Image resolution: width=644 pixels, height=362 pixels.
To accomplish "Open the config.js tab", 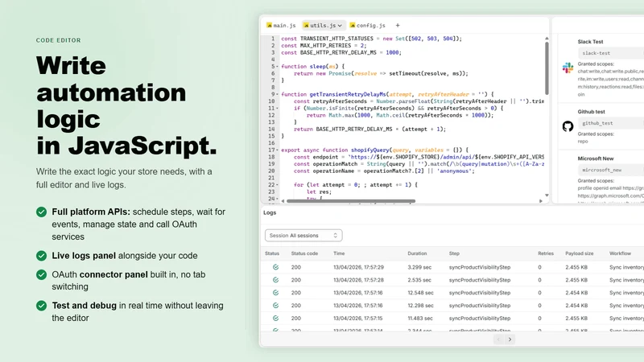I will click(x=367, y=26).
